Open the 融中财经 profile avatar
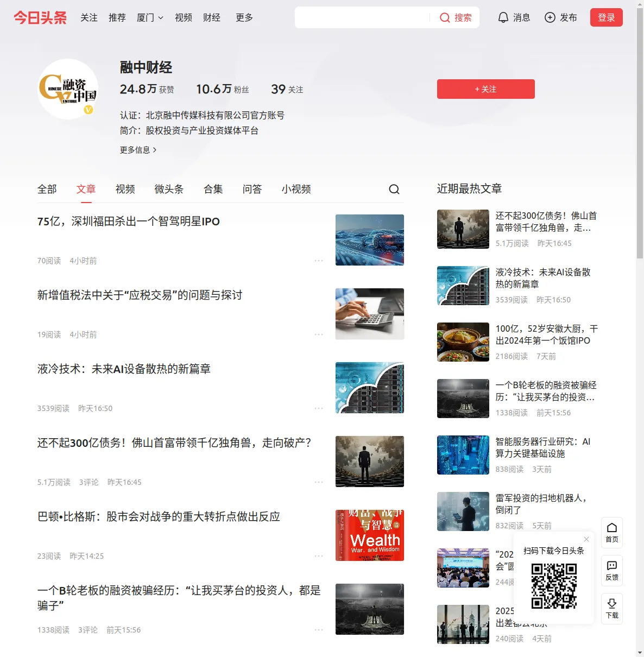The height and width of the screenshot is (657, 644). point(68,89)
